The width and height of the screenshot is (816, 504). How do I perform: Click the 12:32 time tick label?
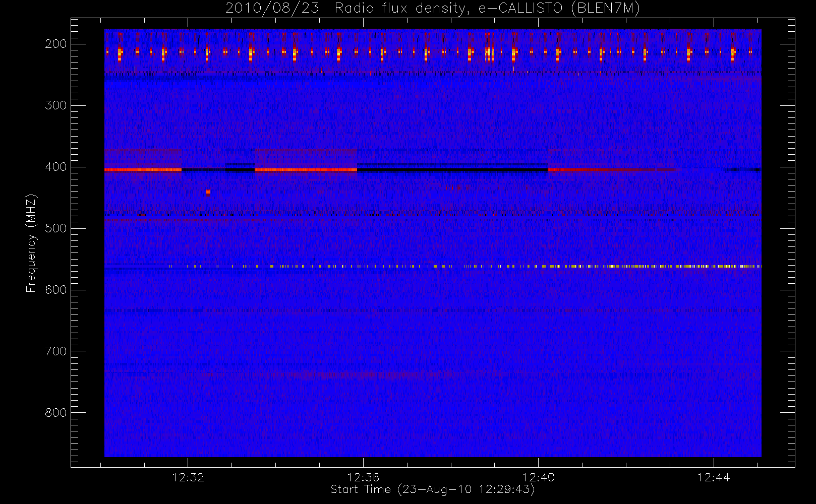(x=188, y=477)
